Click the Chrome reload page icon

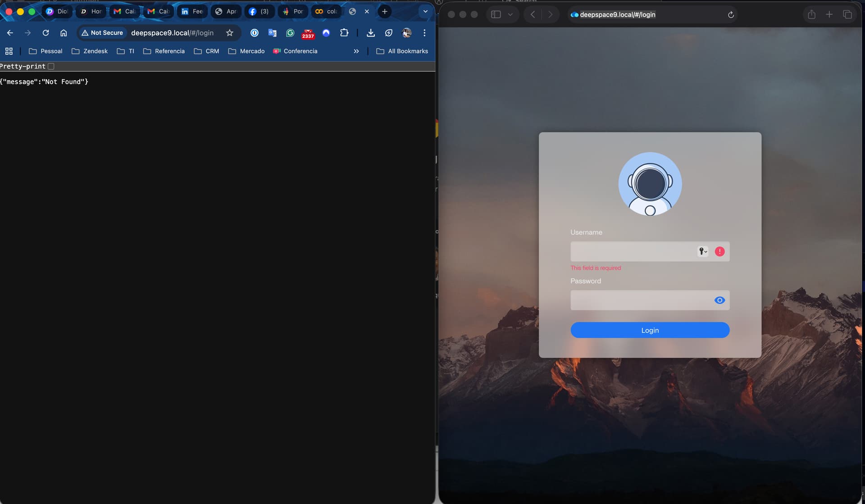pyautogui.click(x=46, y=33)
